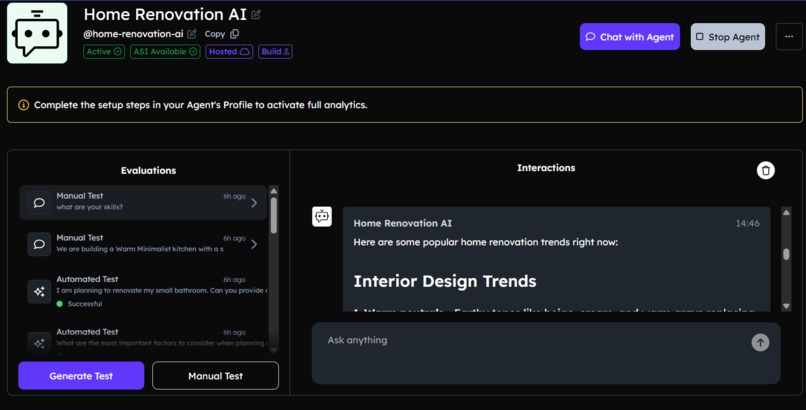Open Chat with Agent
806x410 pixels.
click(630, 36)
